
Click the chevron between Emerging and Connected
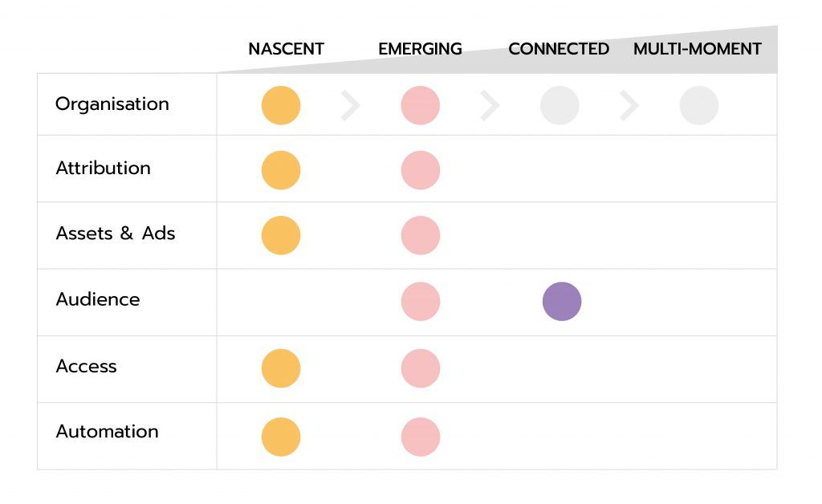pyautogui.click(x=490, y=105)
